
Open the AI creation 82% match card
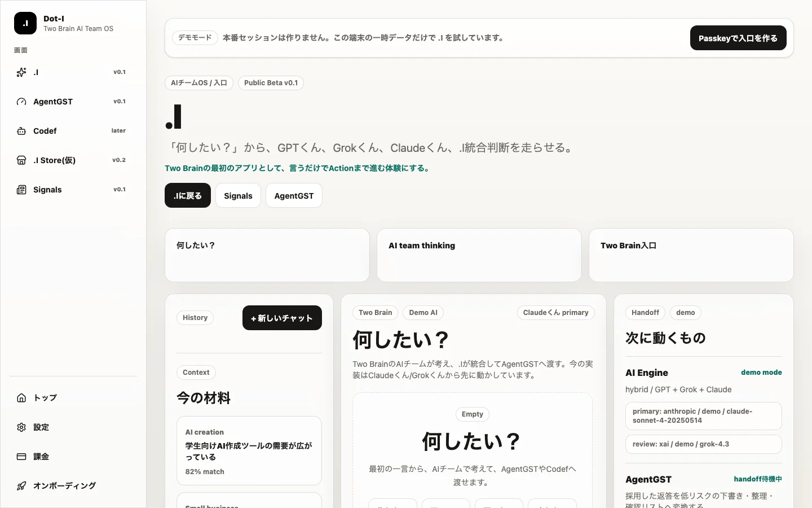coord(249,451)
